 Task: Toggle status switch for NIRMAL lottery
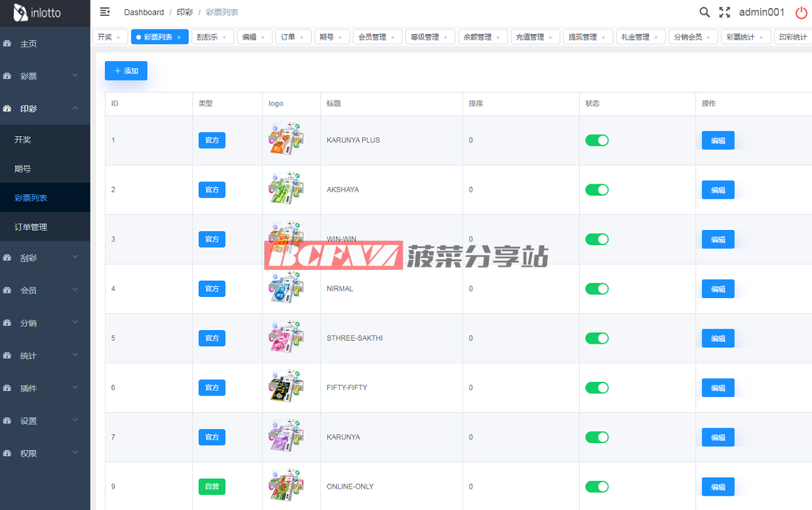597,289
